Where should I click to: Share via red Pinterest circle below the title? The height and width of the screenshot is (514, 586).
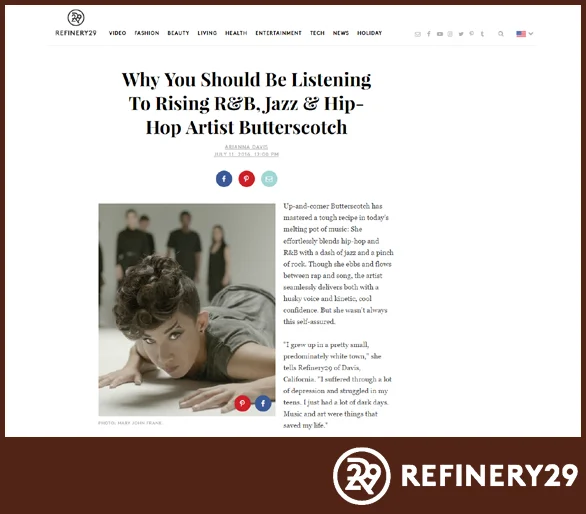coord(246,179)
